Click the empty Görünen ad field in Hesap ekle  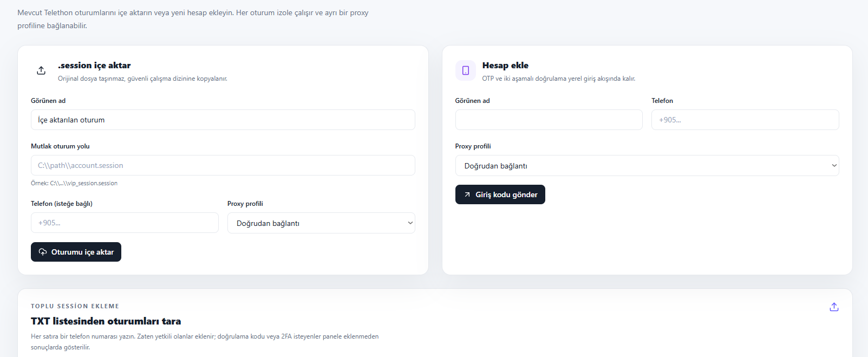click(x=549, y=120)
